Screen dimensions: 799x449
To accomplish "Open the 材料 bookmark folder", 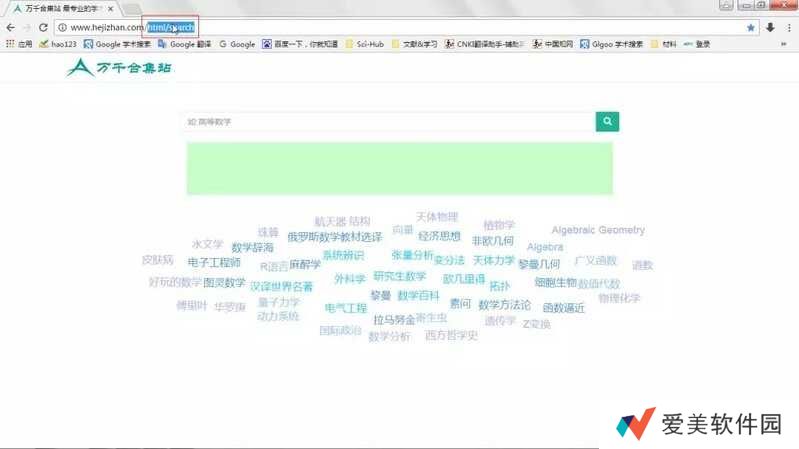I will [x=663, y=44].
